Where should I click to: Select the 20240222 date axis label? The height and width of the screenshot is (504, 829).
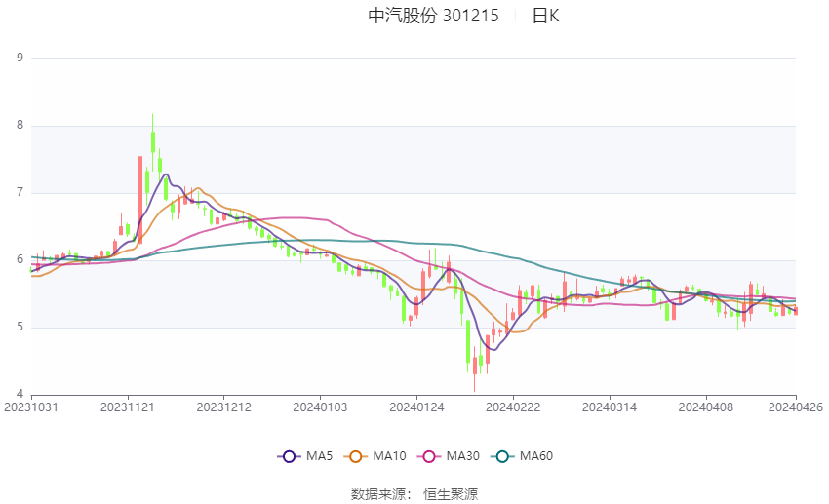tap(513, 407)
